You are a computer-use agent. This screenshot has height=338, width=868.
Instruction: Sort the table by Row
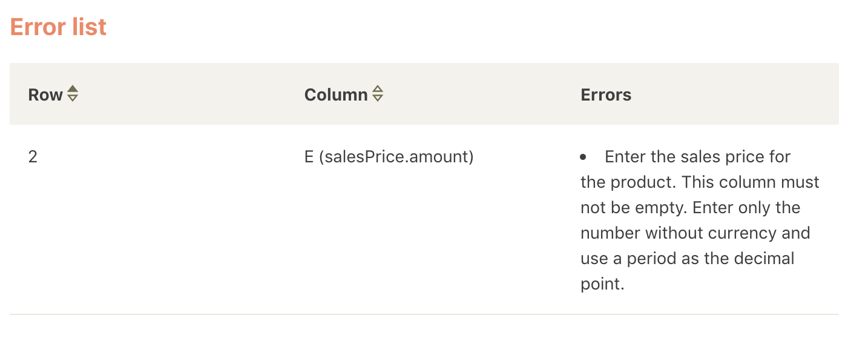tap(73, 94)
